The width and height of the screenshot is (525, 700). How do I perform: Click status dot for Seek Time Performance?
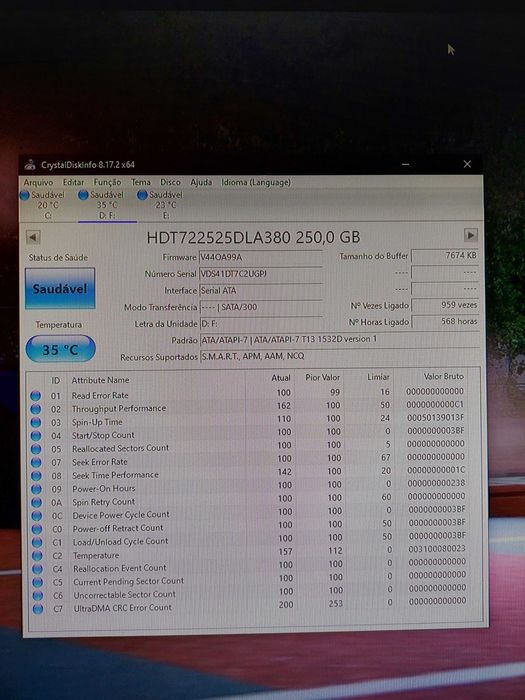click(x=36, y=476)
